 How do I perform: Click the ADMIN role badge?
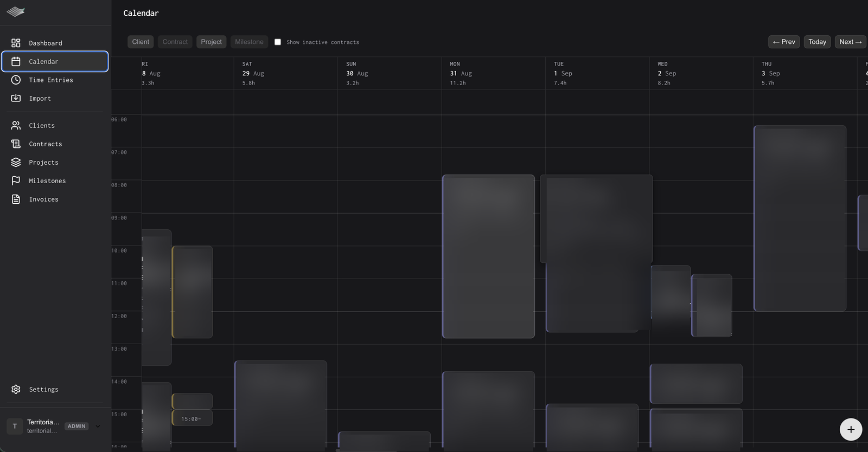point(76,426)
